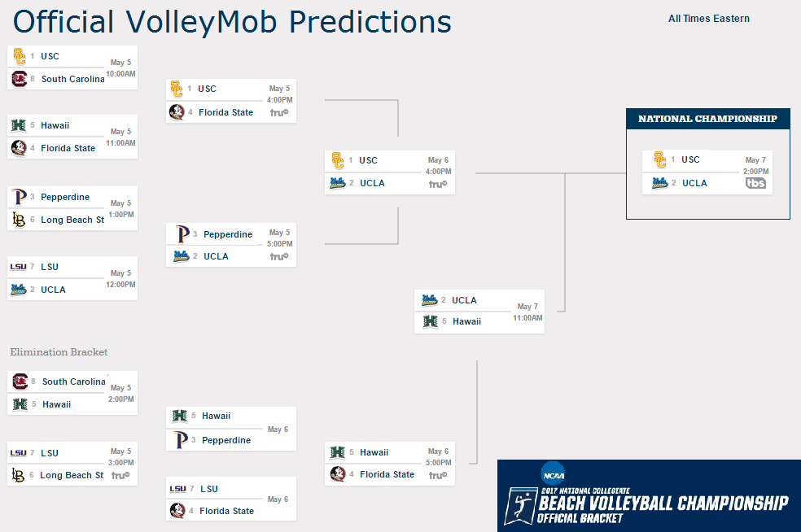Click the truTV logo on the USC vs UCLA May 6 match
Image resolution: width=801 pixels, height=532 pixels.
click(x=438, y=184)
